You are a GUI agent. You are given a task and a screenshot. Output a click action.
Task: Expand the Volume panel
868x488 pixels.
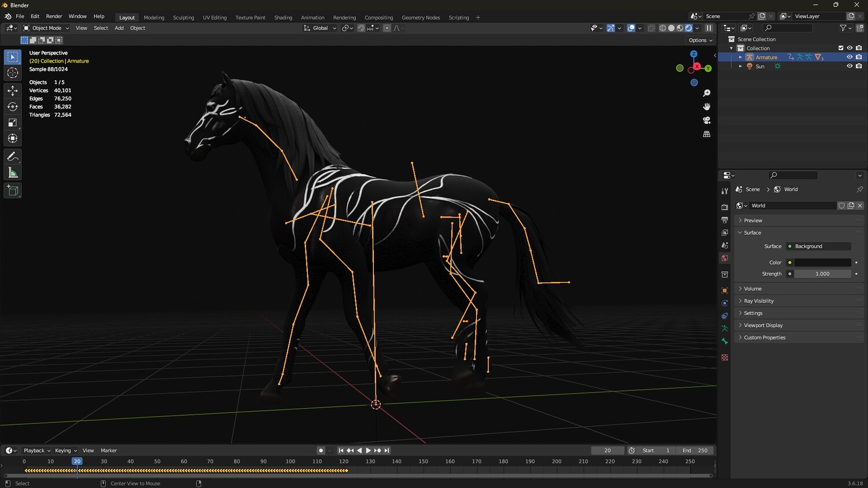click(752, 289)
